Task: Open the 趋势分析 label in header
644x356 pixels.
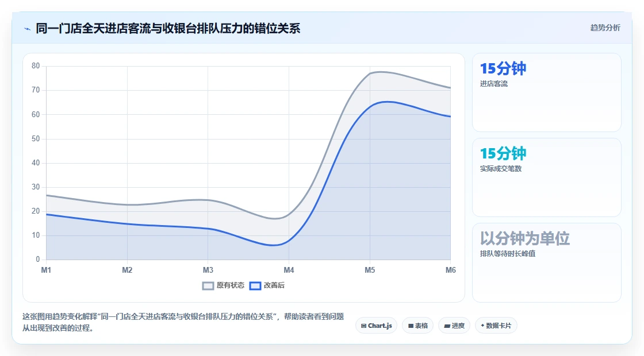Action: pyautogui.click(x=605, y=28)
